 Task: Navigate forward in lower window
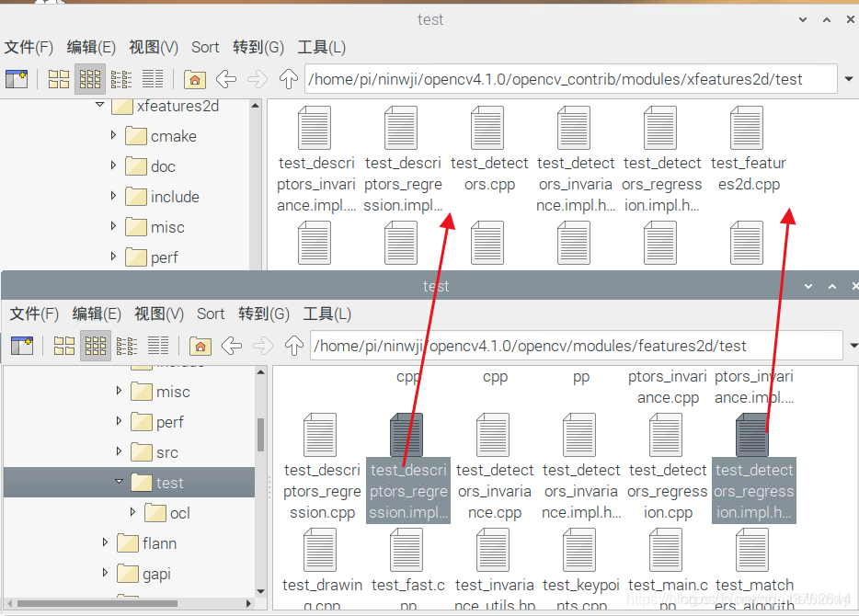tap(263, 346)
